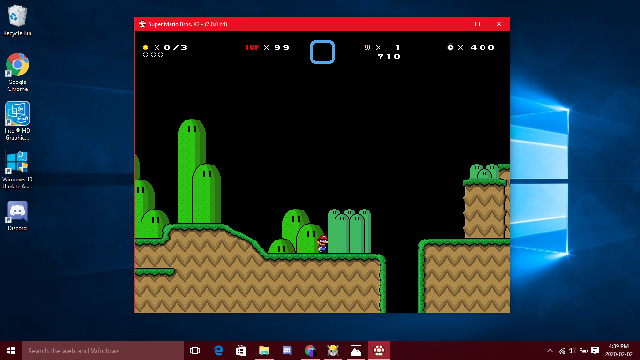Select the mushroom game icon in the taskbar
The image size is (640, 360).
(x=379, y=351)
